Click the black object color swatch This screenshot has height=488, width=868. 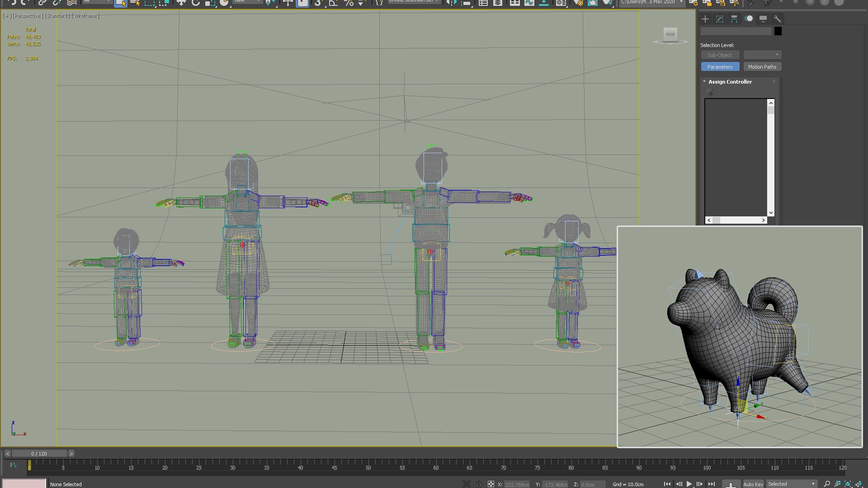778,31
